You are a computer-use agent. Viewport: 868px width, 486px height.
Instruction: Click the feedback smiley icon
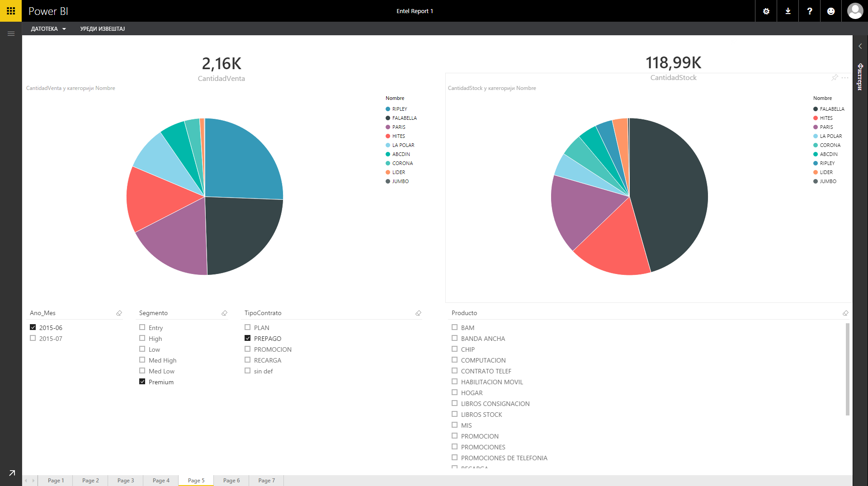[831, 11]
